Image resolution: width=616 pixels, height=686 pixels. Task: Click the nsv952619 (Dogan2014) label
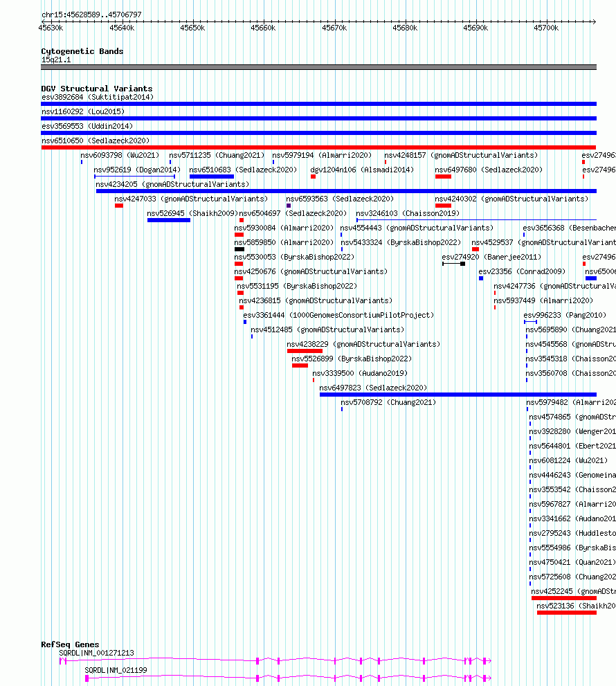pos(137,170)
